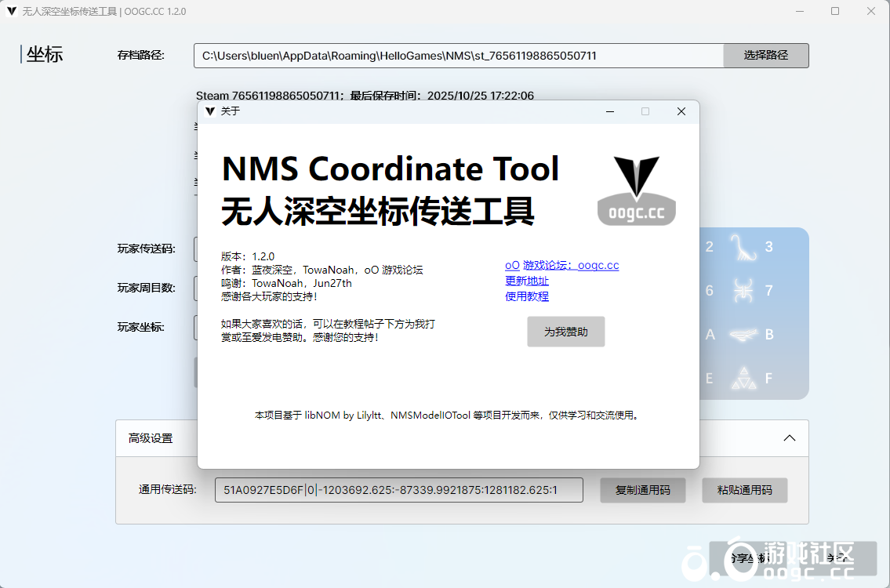
Task: Open the oO 游戏论坛 oogc.cc link
Action: pos(561,266)
